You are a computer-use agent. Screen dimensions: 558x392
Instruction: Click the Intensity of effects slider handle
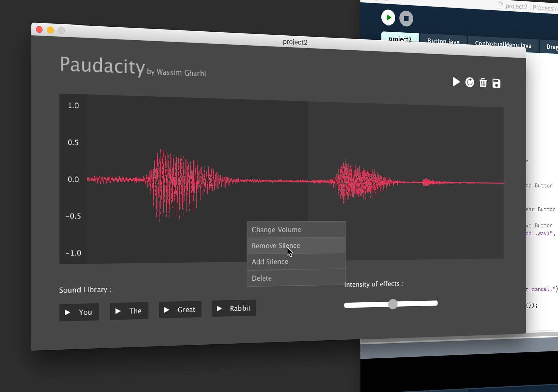click(393, 304)
